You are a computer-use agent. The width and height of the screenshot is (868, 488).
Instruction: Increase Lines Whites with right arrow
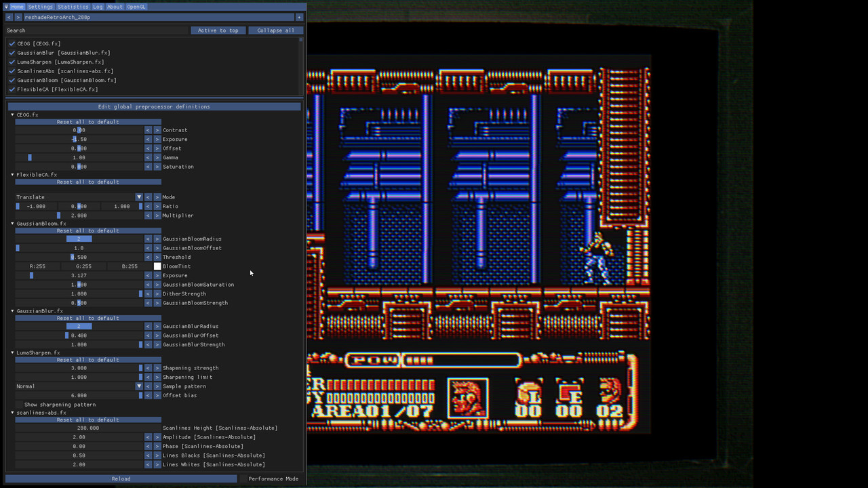157,465
